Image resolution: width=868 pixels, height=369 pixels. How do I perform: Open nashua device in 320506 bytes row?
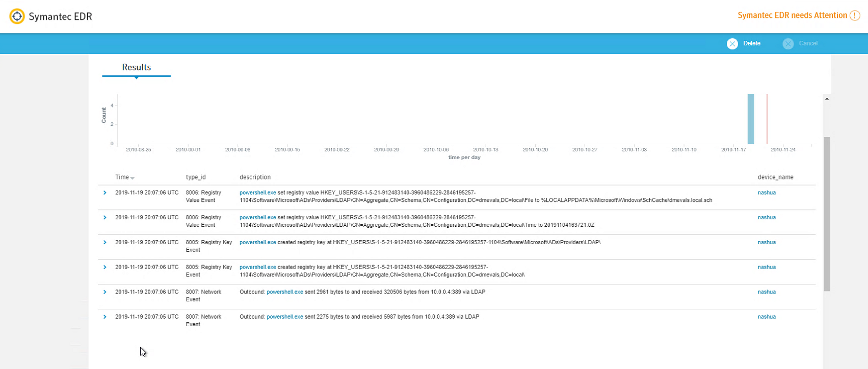tap(767, 292)
